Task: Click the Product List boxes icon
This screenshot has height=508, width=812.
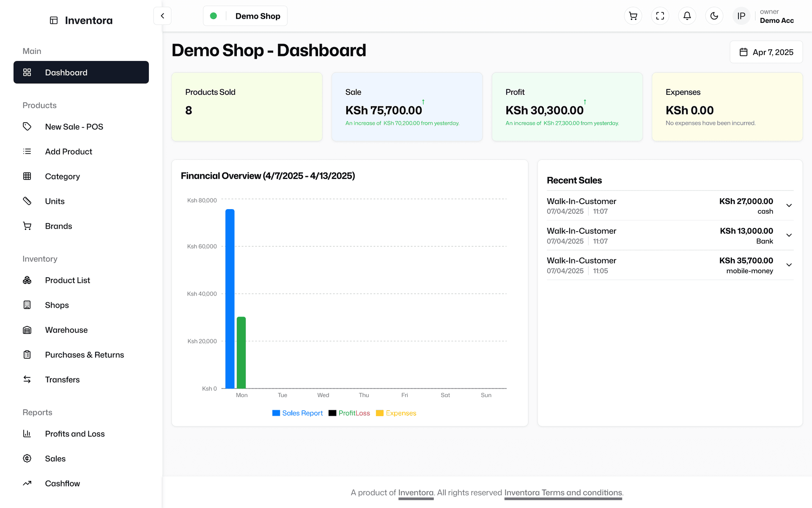Action: (x=27, y=280)
